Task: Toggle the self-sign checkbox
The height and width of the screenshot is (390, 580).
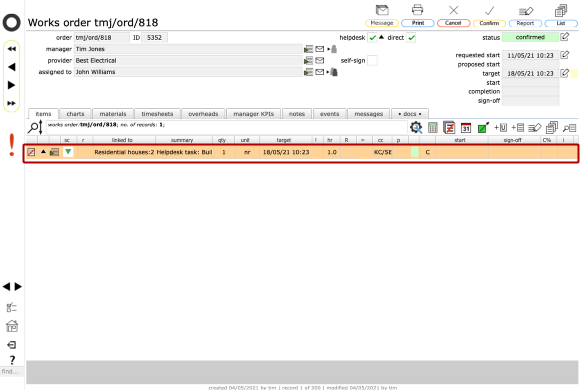Action: (372, 60)
